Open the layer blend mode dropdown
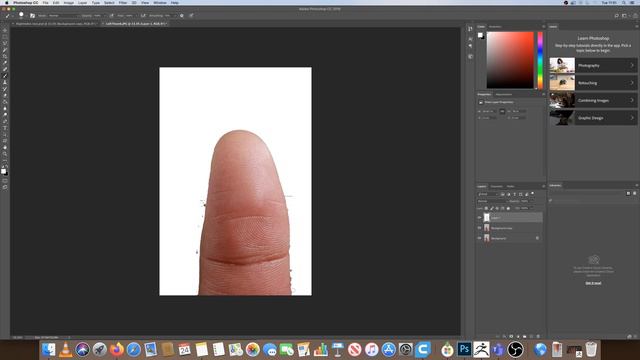The height and width of the screenshot is (360, 640). 492,201
